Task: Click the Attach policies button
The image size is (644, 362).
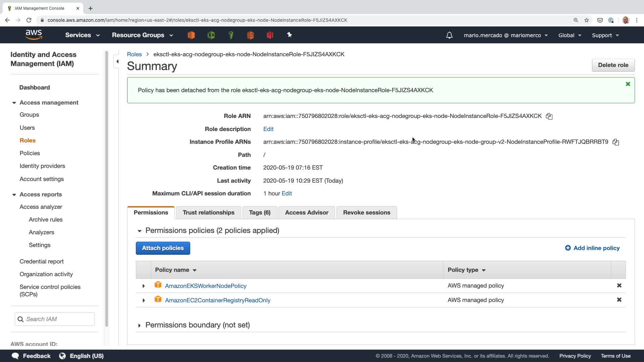Action: pyautogui.click(x=163, y=248)
